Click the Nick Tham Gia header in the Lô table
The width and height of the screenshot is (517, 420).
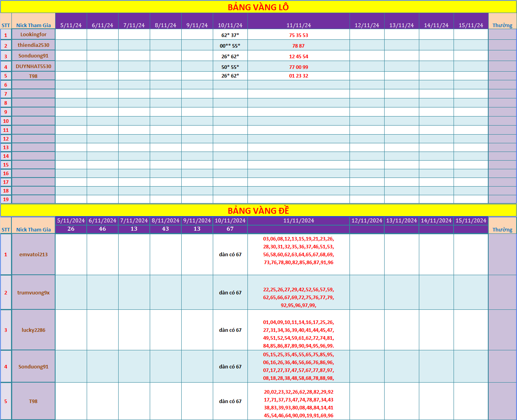click(x=33, y=21)
